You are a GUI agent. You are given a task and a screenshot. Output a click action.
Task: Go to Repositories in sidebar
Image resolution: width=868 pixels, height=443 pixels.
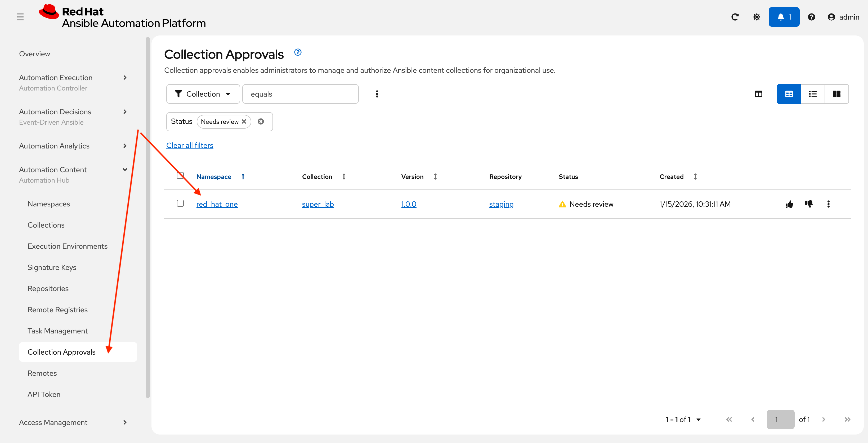(x=48, y=288)
